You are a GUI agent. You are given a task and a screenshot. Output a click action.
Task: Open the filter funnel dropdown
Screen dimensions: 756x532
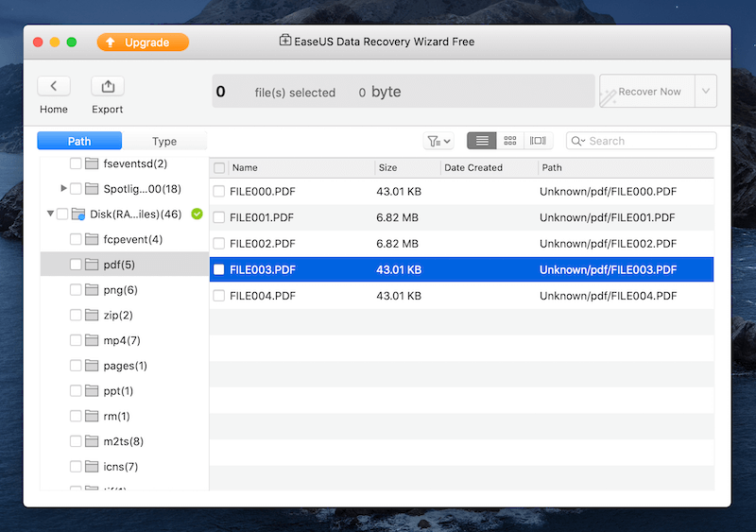click(438, 141)
